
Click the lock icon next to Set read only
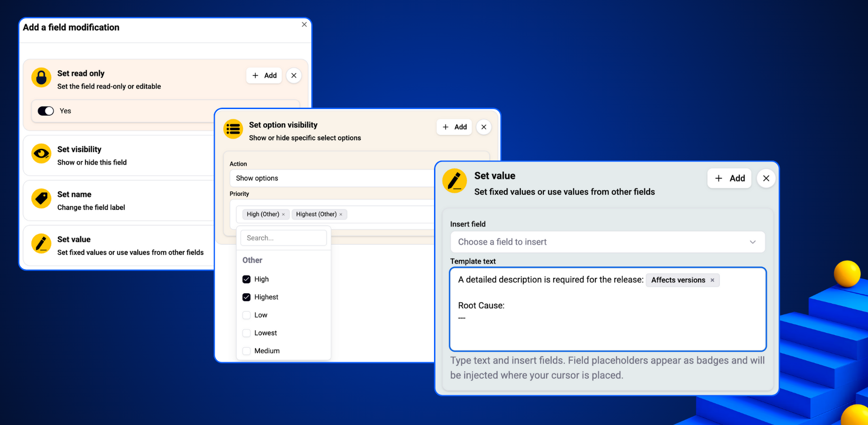click(x=41, y=77)
